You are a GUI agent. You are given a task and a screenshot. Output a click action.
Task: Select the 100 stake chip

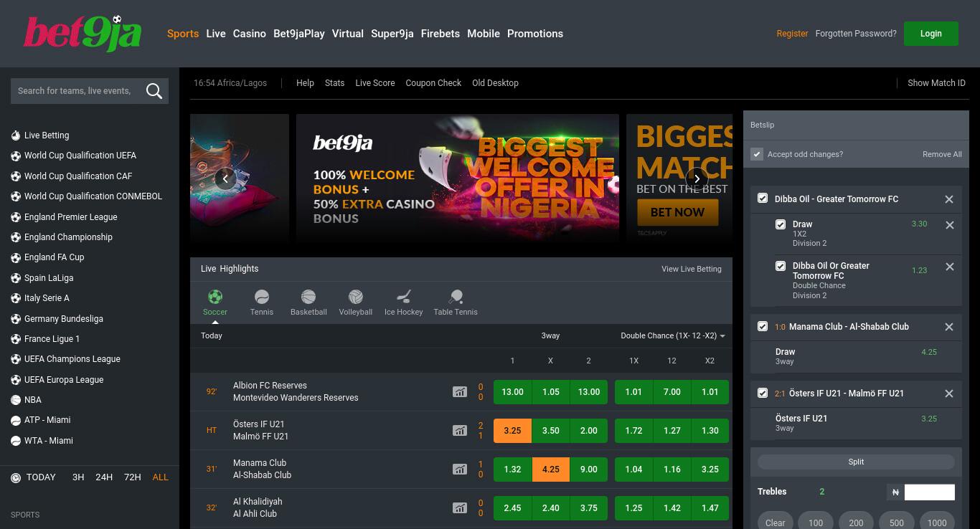(816, 523)
